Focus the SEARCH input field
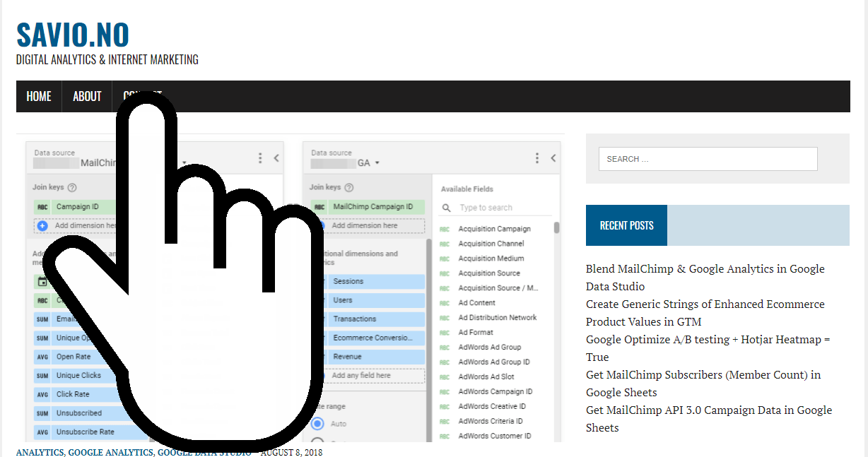Screen dimensions: 868x457 708,159
